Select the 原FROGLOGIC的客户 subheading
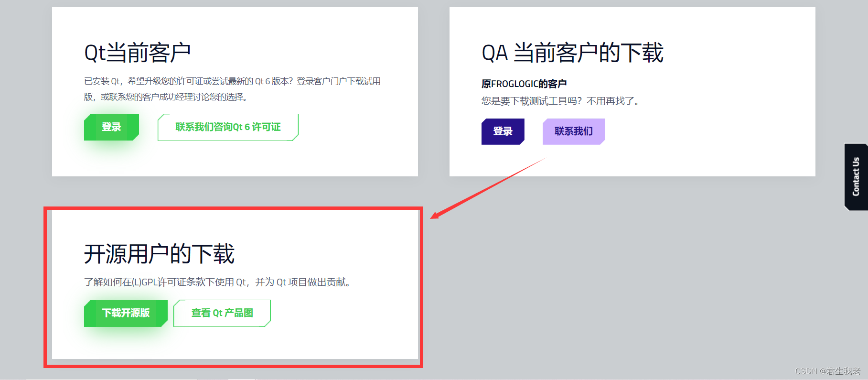Viewport: 868px width, 380px height. point(524,84)
